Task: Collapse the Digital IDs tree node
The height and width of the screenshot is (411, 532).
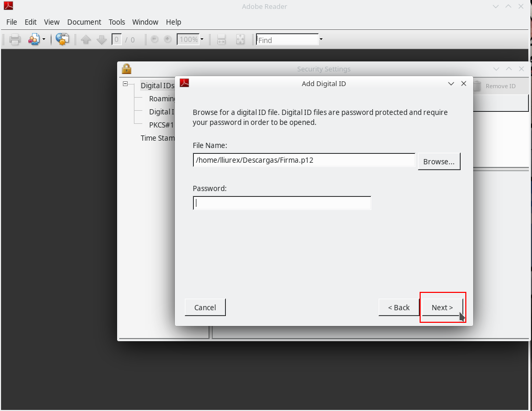Action: pos(125,85)
